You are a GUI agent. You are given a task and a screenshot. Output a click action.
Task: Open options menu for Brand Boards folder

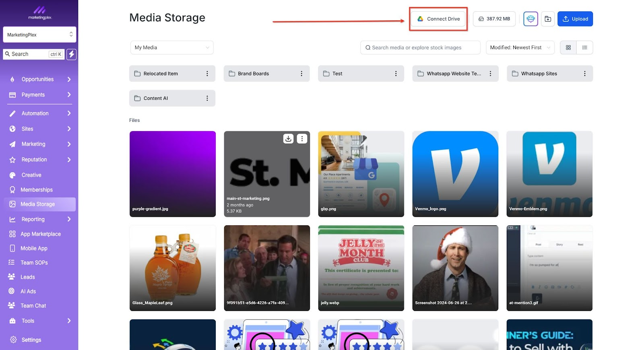(x=301, y=74)
